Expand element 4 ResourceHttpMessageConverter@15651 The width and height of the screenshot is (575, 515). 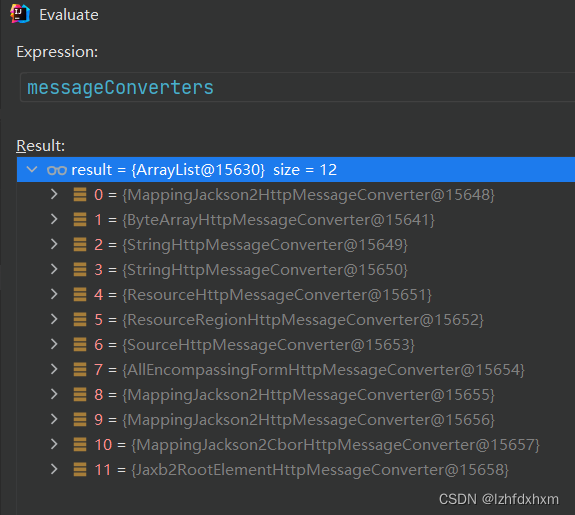coord(54,294)
